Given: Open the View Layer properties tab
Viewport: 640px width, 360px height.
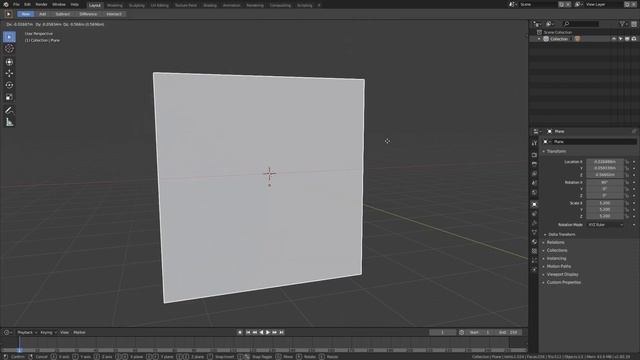Looking at the screenshot, I should point(534,174).
